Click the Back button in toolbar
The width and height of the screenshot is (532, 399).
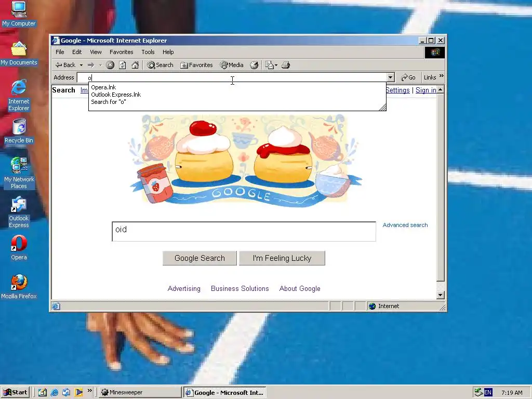click(66, 65)
